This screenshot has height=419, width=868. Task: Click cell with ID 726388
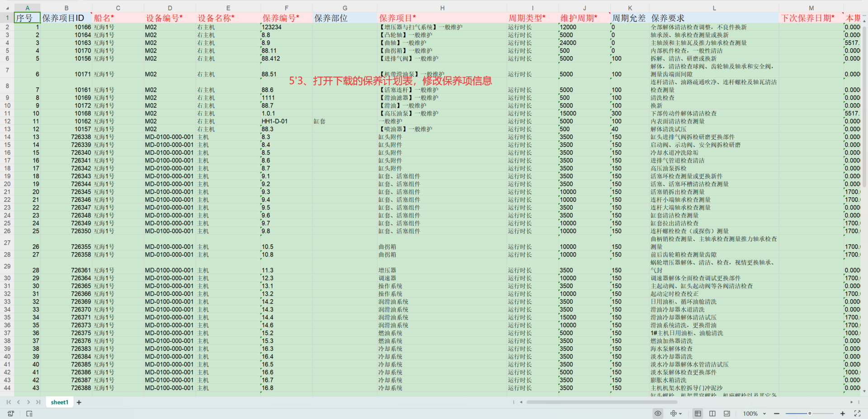[x=66, y=388]
